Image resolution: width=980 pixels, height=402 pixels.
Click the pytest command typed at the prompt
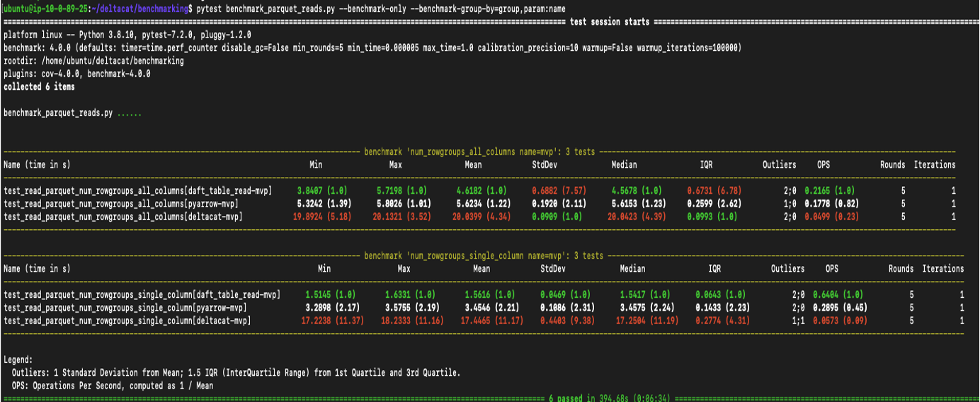click(381, 9)
